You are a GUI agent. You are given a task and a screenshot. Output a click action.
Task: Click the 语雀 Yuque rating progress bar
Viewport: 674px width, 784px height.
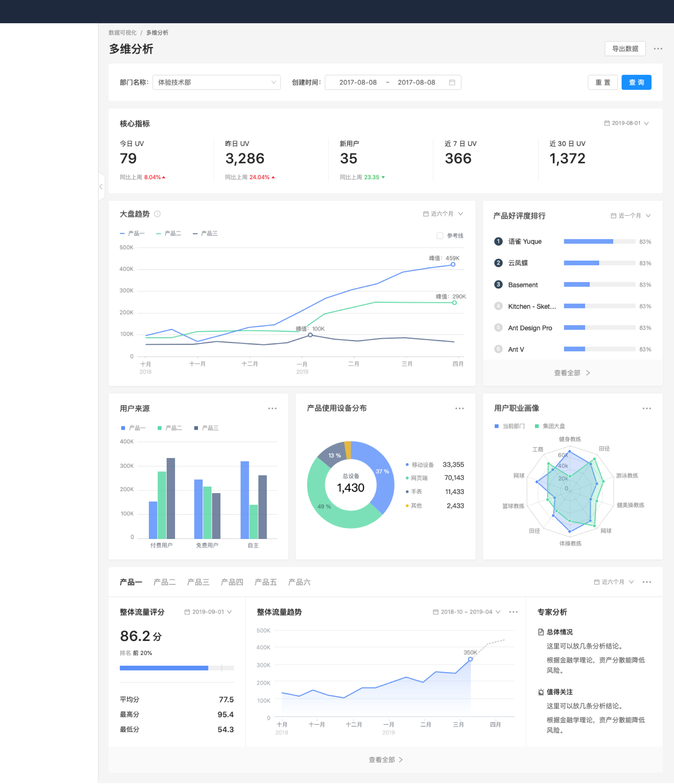600,241
